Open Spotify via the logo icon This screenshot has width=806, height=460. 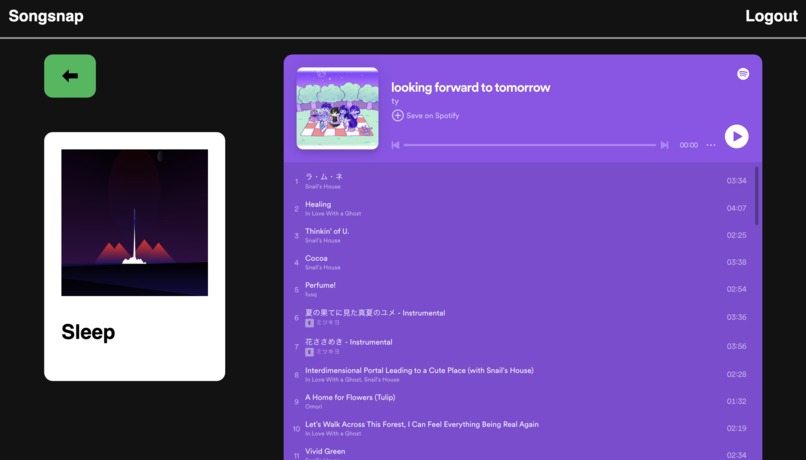pos(743,74)
